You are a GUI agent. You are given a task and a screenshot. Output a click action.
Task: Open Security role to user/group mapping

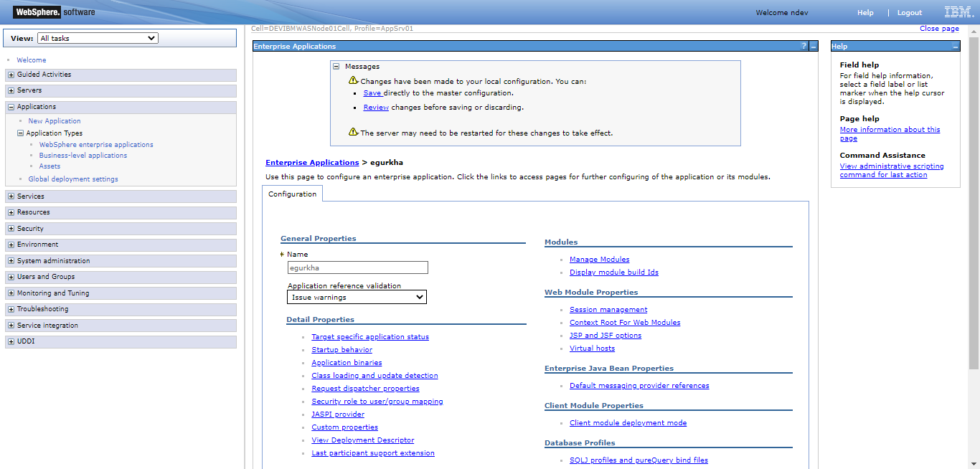[377, 402]
